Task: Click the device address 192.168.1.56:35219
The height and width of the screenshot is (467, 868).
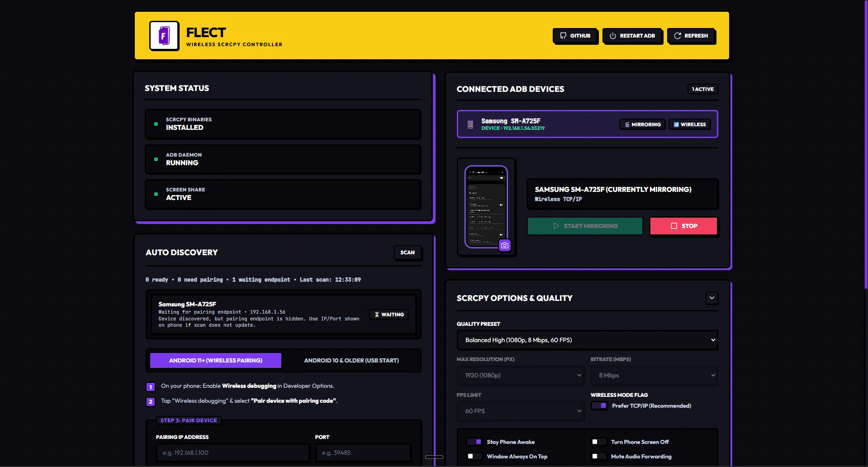Action: (x=524, y=128)
